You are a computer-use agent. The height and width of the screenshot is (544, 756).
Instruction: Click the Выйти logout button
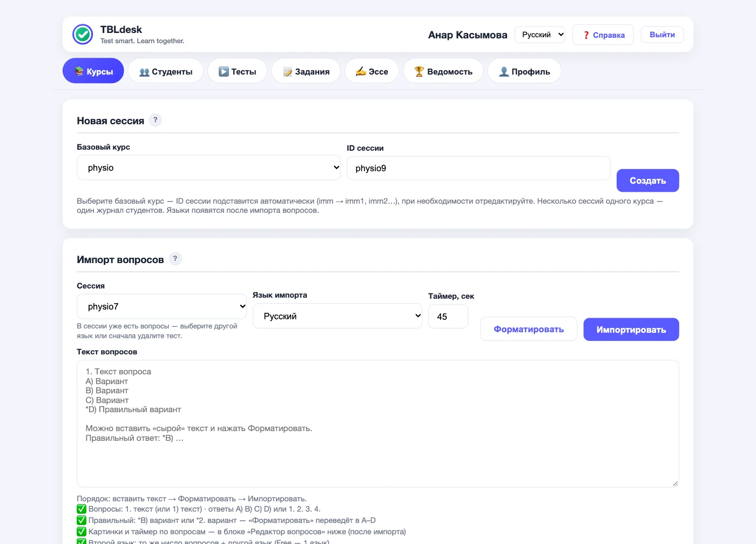pyautogui.click(x=662, y=35)
